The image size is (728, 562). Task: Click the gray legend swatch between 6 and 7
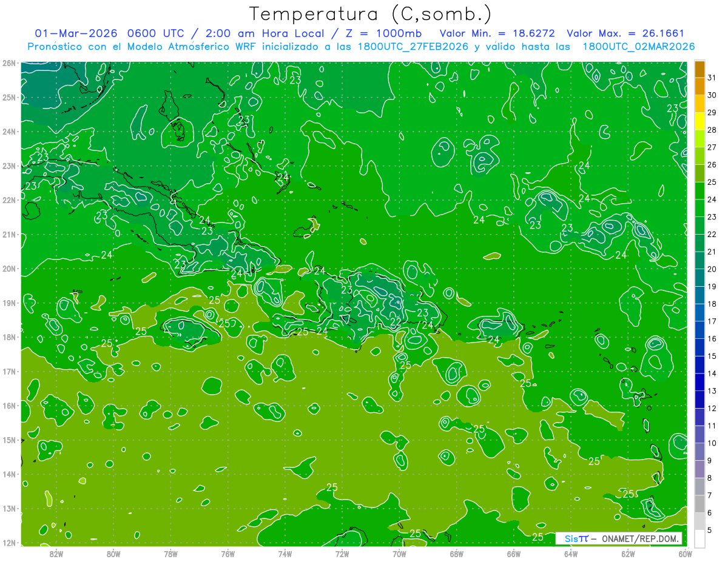(x=699, y=504)
